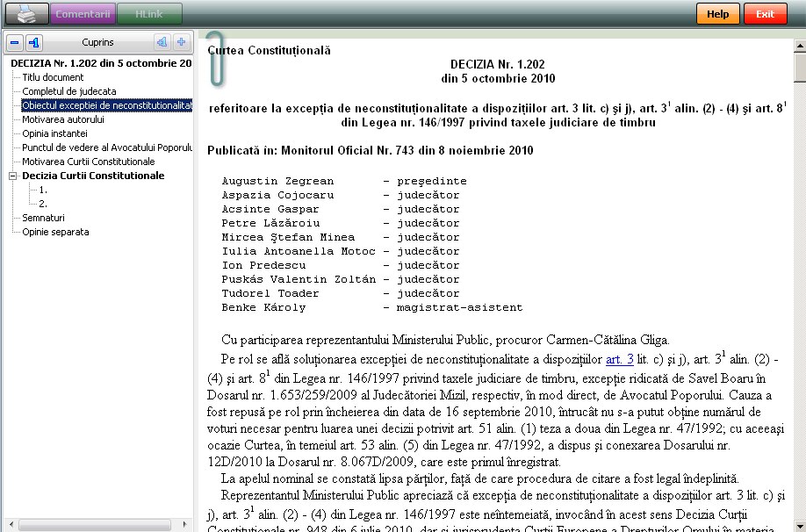
Task: Click the 'DECIZIA Nr. 1.202' document title
Action: click(x=498, y=64)
